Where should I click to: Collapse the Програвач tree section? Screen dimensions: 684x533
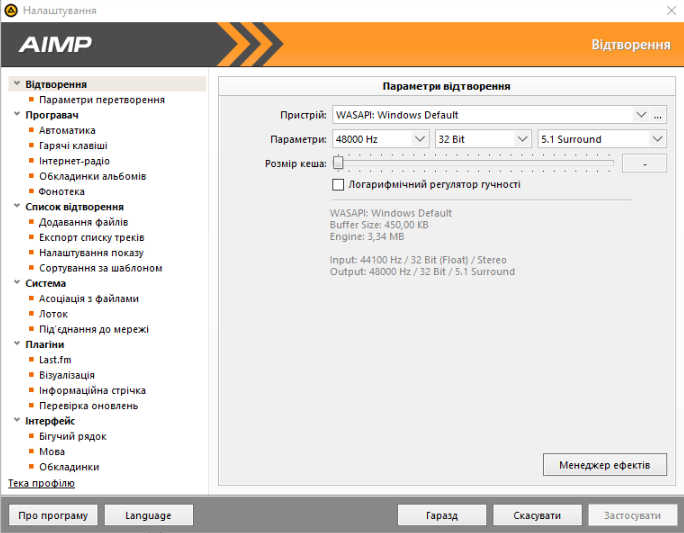[x=17, y=114]
